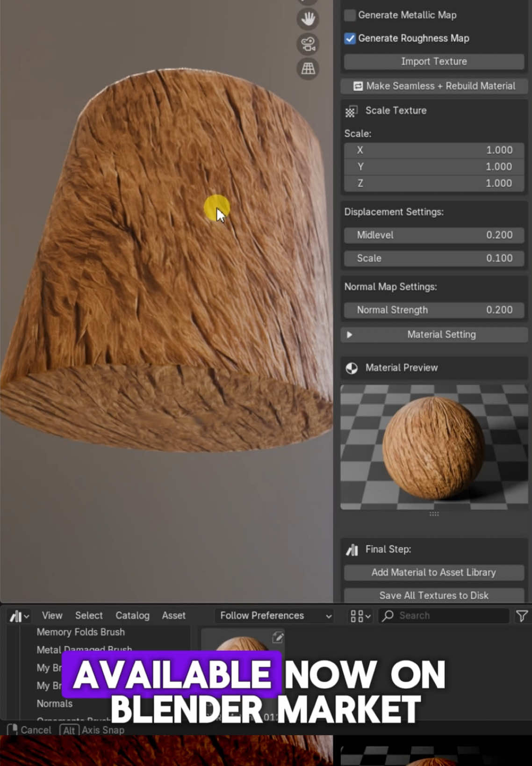
Task: Open the asset filter funnel icon
Action: click(522, 616)
